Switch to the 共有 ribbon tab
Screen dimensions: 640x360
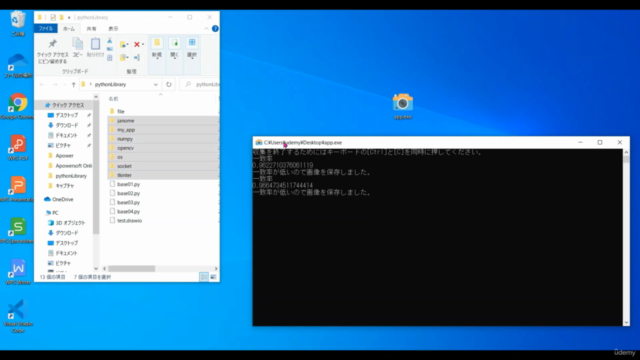(x=91, y=29)
